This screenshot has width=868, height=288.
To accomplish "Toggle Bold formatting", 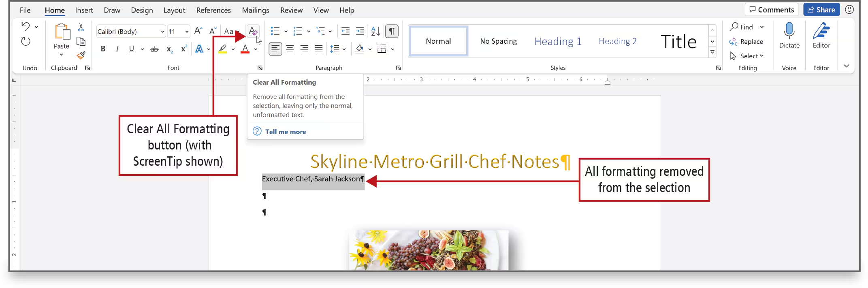I will coord(103,49).
